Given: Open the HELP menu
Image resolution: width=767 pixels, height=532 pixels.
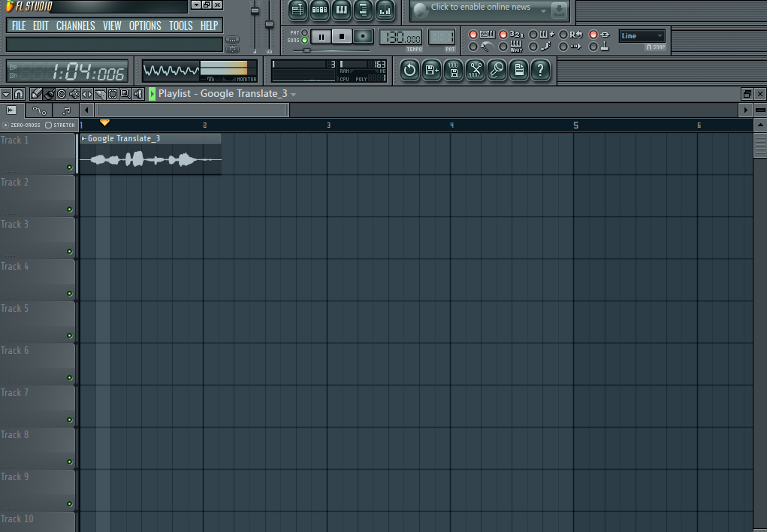Looking at the screenshot, I should point(210,26).
